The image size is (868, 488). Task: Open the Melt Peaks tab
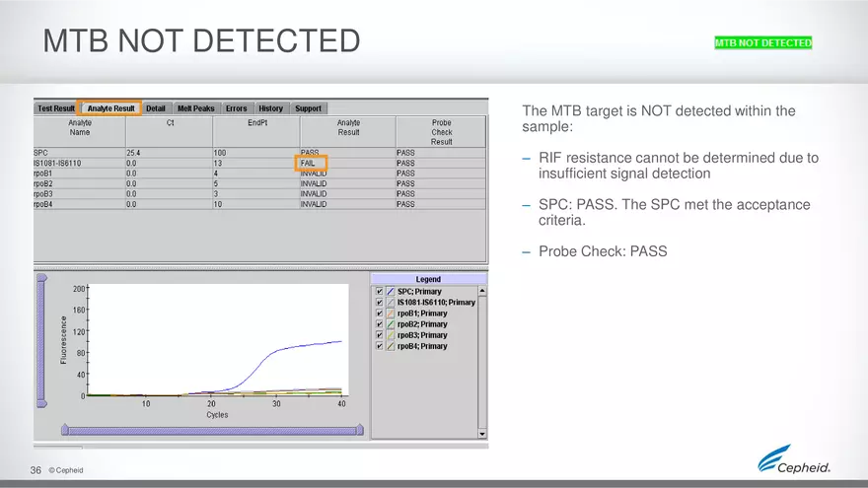(195, 108)
